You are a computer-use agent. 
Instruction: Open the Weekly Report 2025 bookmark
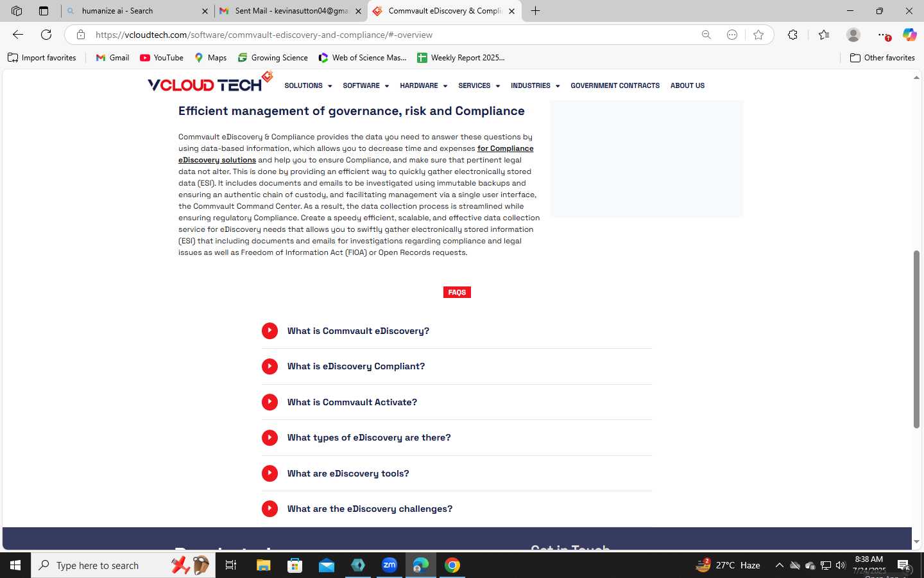click(461, 58)
